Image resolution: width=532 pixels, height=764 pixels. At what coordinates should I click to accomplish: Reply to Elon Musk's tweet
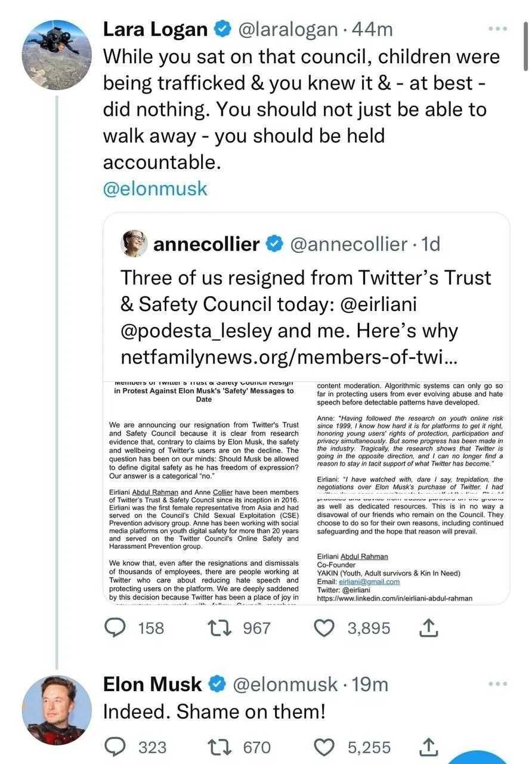[116, 747]
